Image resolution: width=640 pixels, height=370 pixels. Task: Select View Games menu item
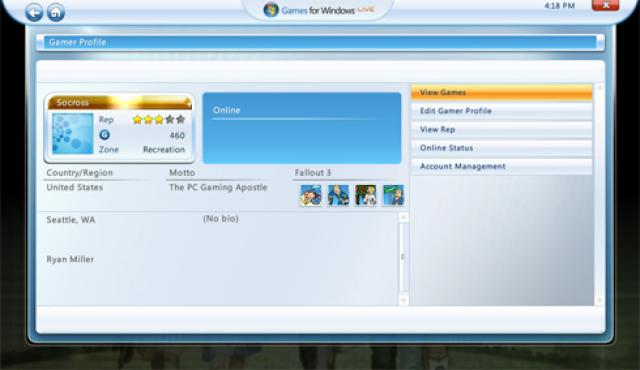[502, 93]
